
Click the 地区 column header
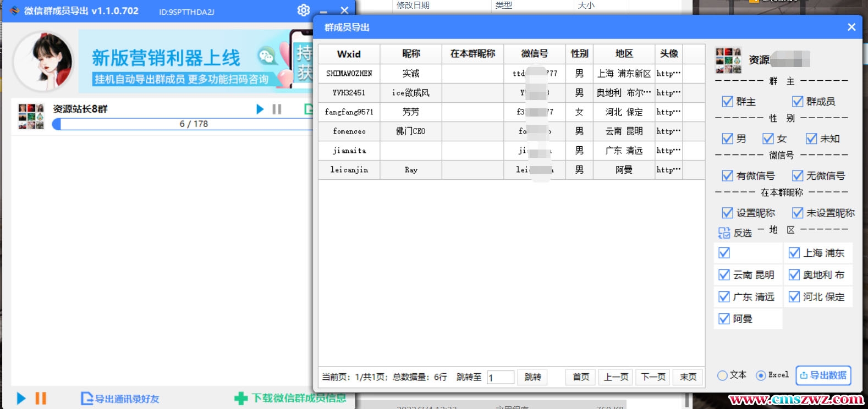pos(624,54)
